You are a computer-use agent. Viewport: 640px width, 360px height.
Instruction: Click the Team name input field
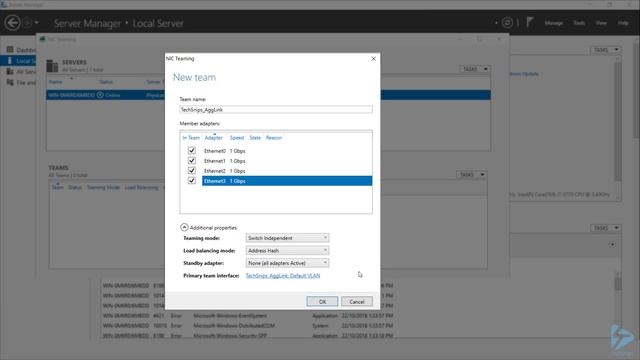point(276,109)
